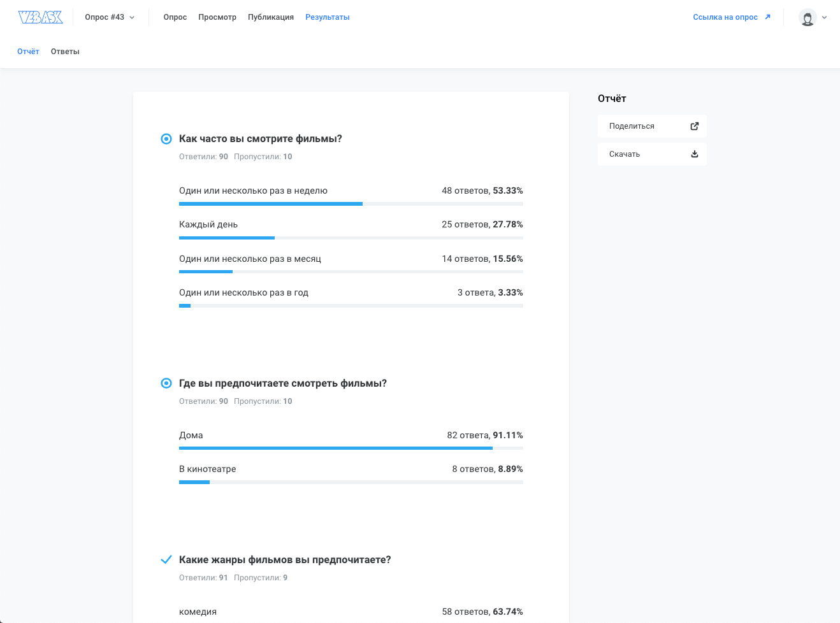The width and height of the screenshot is (840, 623).
Task: Open the Ссылка на опрос link
Action: [725, 17]
